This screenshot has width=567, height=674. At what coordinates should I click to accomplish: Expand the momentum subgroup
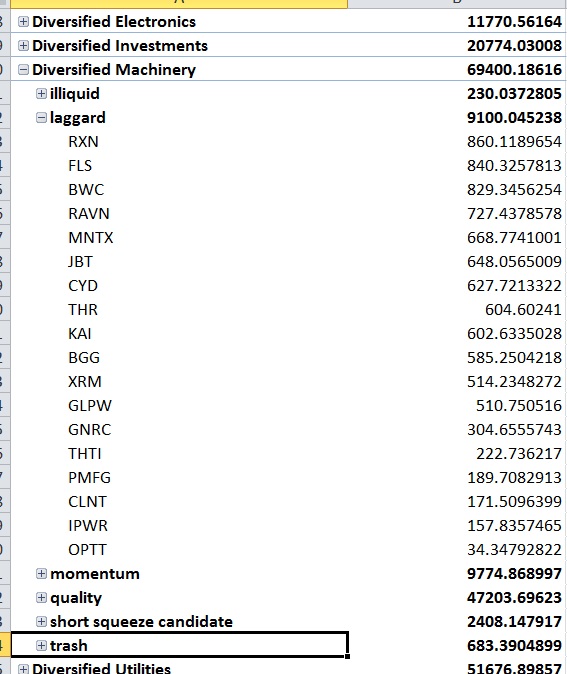point(41,573)
